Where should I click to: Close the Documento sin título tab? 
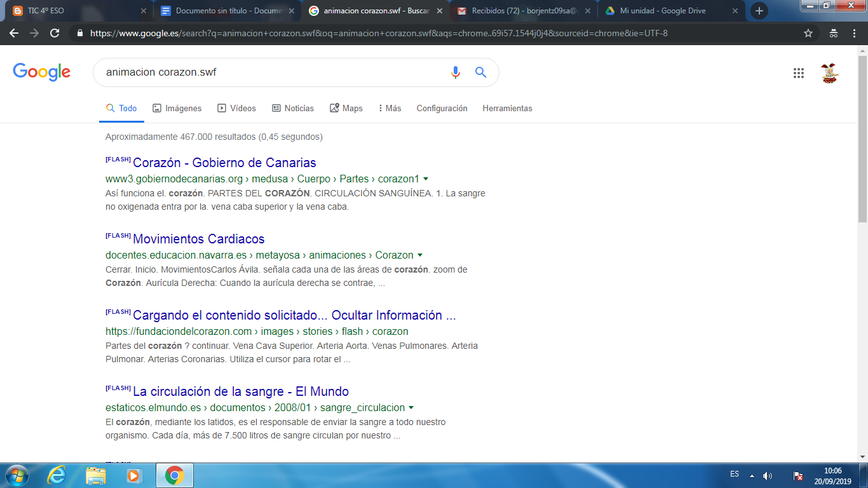(291, 11)
